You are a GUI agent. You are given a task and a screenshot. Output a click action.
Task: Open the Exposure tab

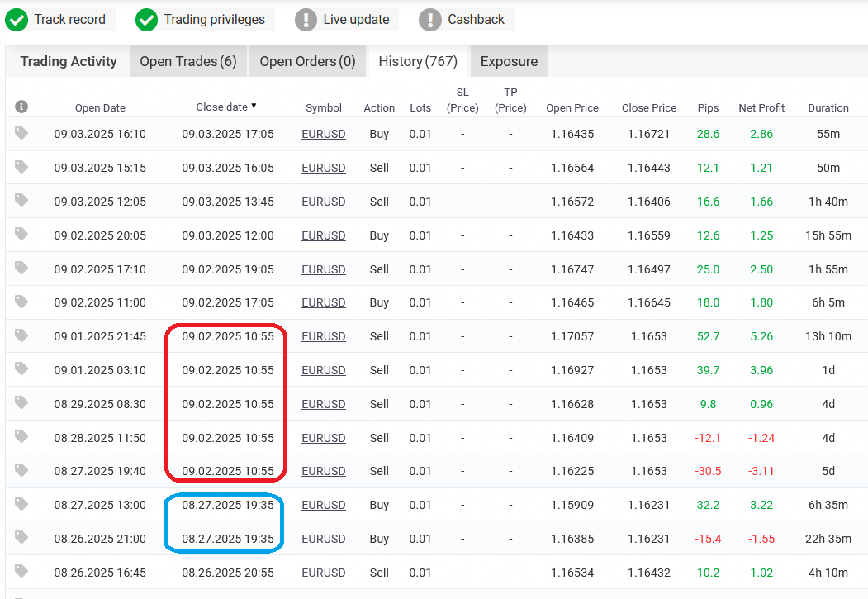pyautogui.click(x=509, y=61)
